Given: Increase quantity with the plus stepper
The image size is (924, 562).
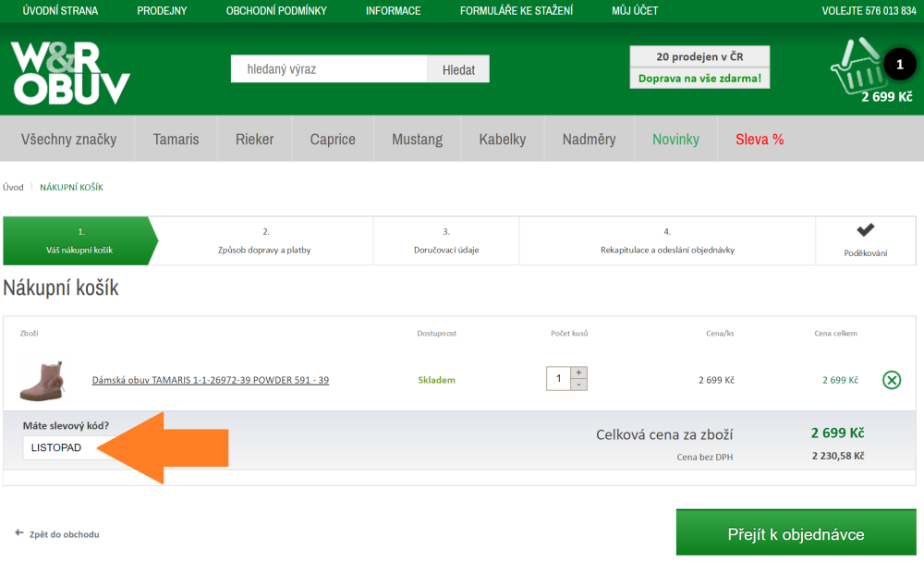Looking at the screenshot, I should click(579, 373).
